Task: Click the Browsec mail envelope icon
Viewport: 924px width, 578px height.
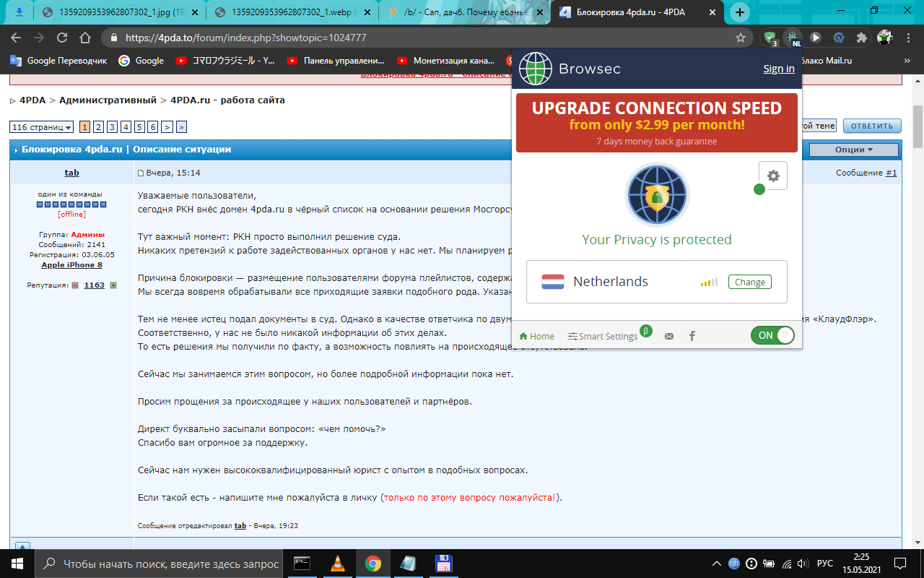Action: [x=669, y=336]
